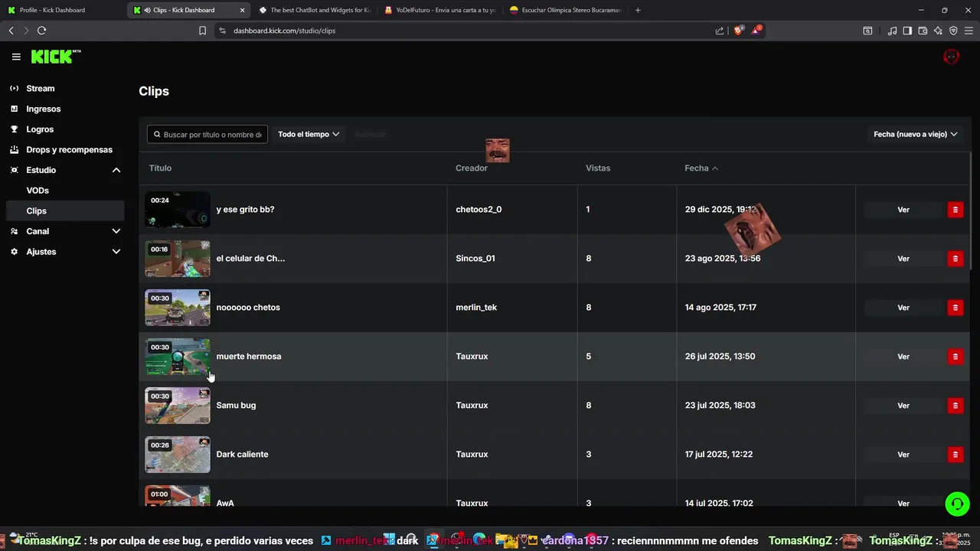Click the title 'muerte hermosa'

(249, 357)
